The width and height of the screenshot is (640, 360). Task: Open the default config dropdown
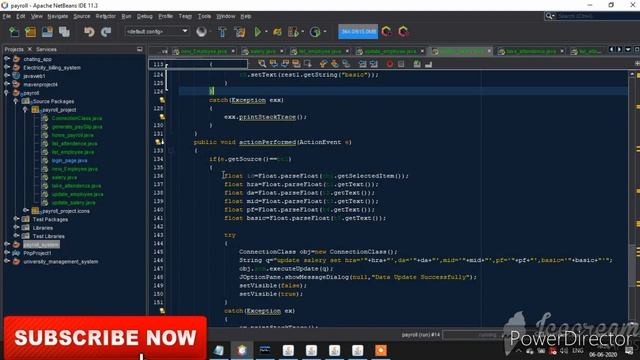tap(157, 31)
